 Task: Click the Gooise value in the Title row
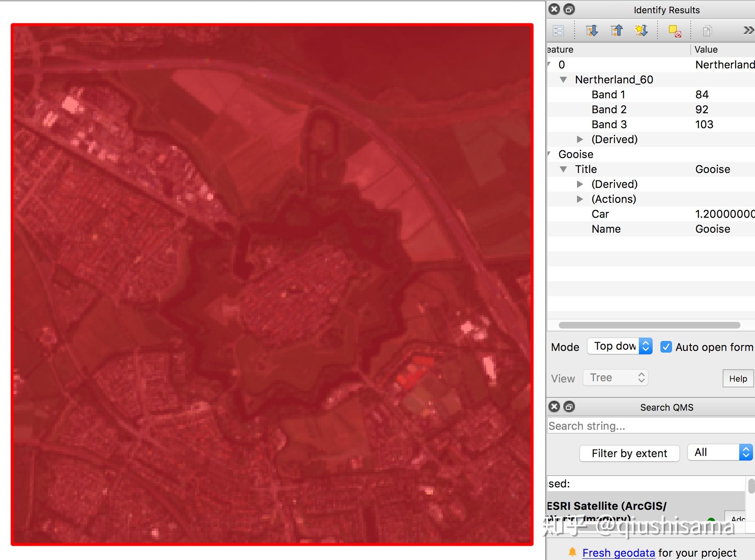713,169
